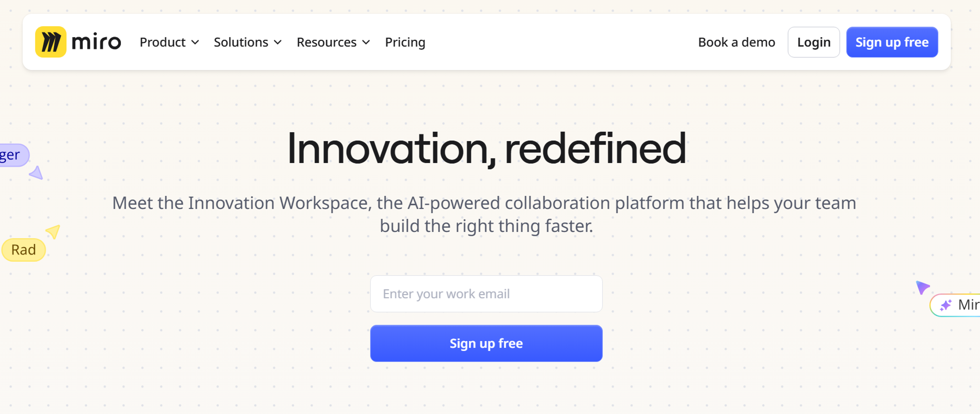This screenshot has height=414, width=980.
Task: Click the sparkle AI icon in Mir tag
Action: [x=945, y=305]
